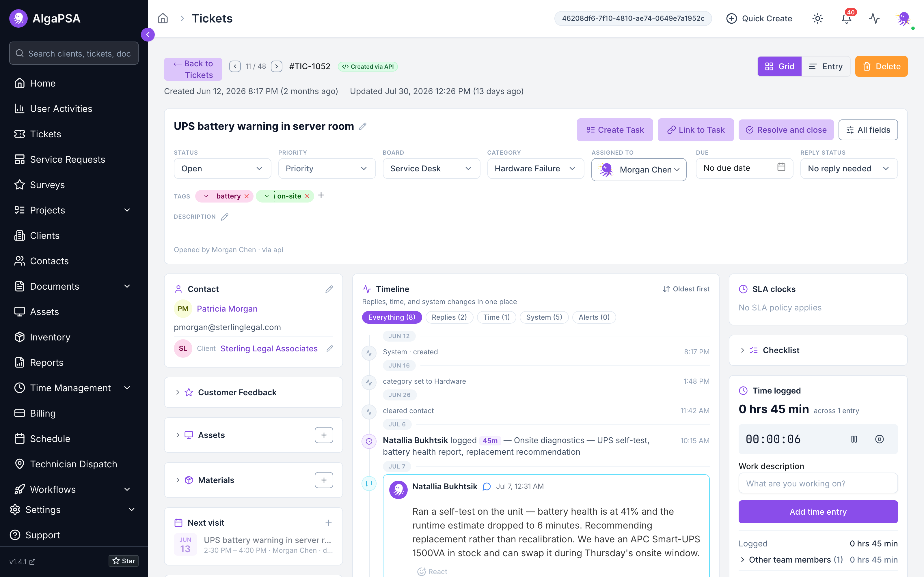
Task: Filter timeline by Replies (2) tab
Action: (x=449, y=317)
